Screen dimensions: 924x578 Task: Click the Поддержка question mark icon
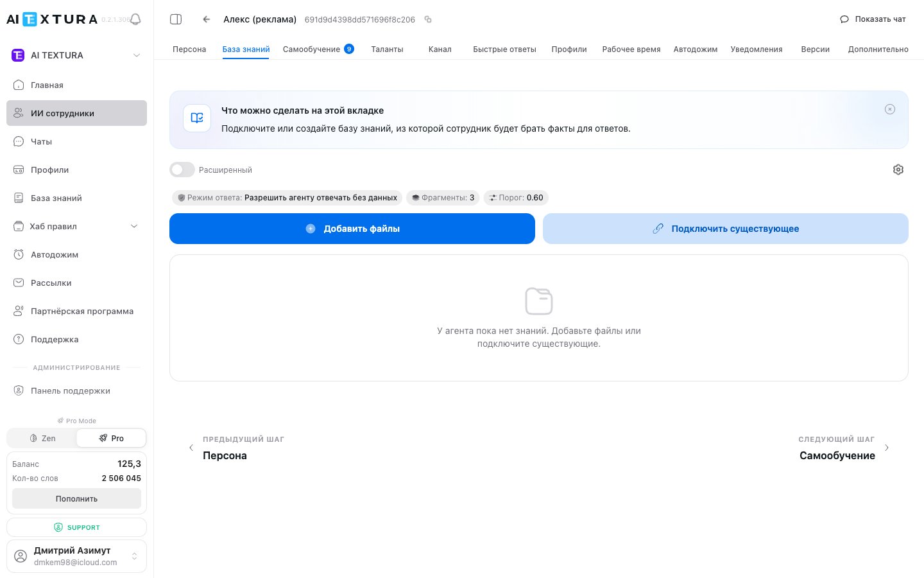tap(19, 339)
